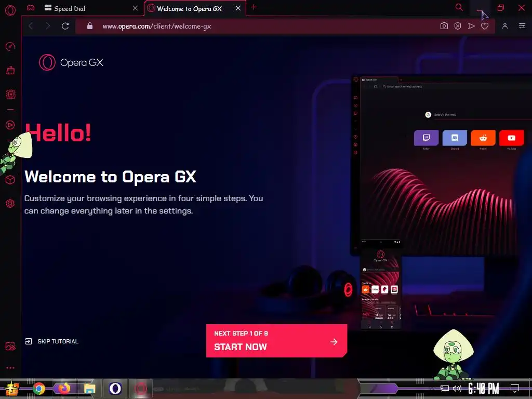
Task: Open File Explorer from taskbar
Action: (x=89, y=389)
